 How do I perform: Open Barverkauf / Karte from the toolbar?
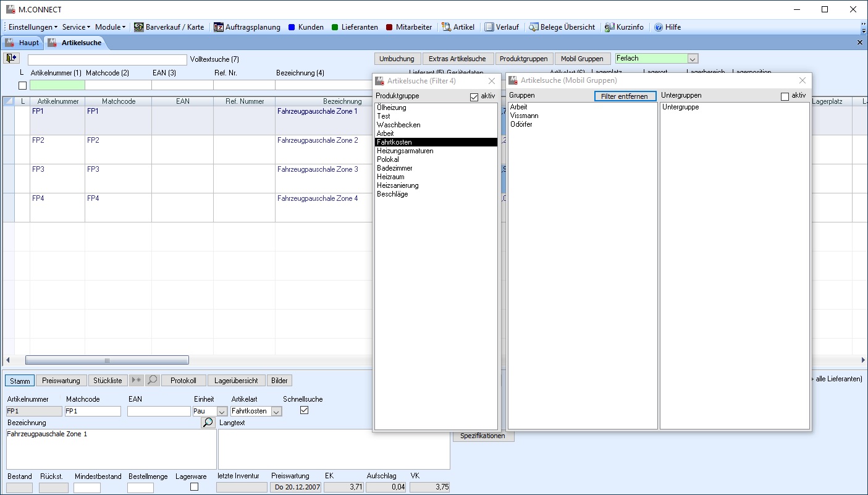click(x=169, y=27)
